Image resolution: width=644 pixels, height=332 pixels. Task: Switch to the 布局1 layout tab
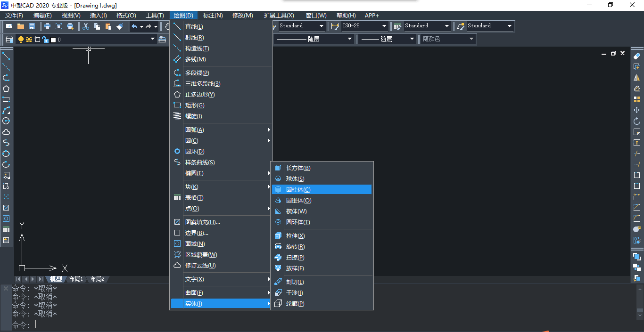76,279
